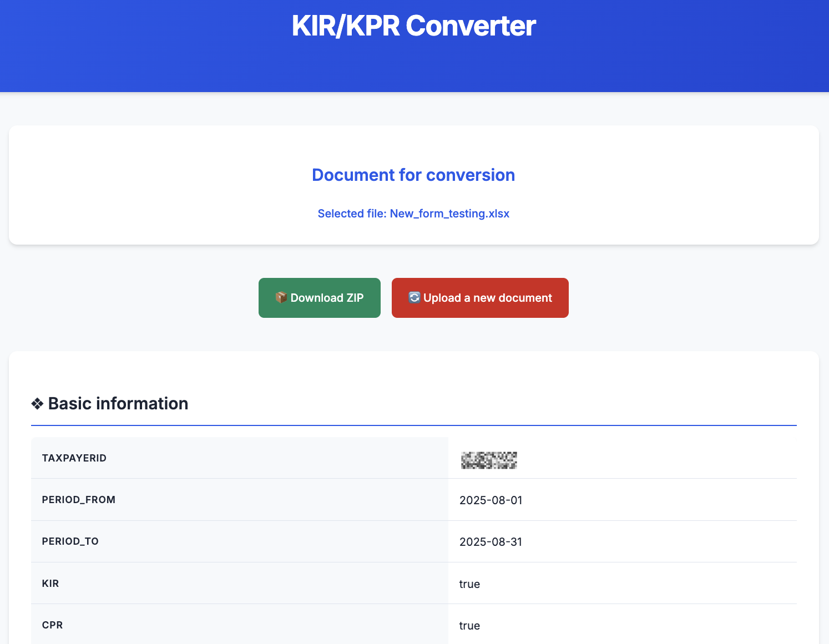829x644 pixels.
Task: Select the true value in KIR row
Action: point(469,584)
